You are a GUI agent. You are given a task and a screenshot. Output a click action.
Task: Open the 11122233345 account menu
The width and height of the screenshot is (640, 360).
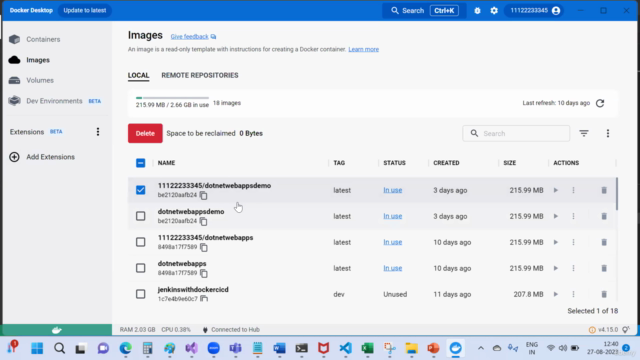click(535, 11)
